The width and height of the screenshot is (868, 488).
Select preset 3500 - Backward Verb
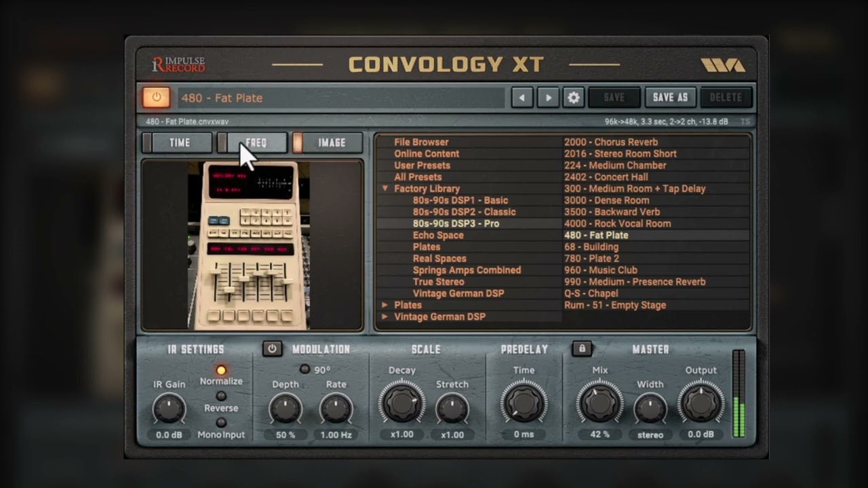(x=612, y=212)
